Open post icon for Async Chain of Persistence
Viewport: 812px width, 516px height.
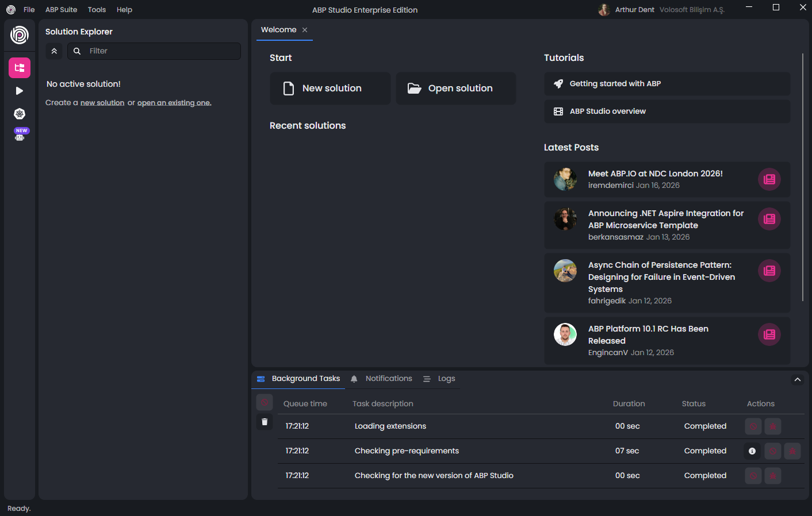point(769,271)
